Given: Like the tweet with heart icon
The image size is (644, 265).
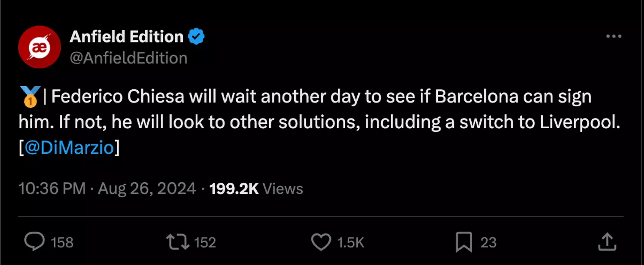Looking at the screenshot, I should [321, 242].
